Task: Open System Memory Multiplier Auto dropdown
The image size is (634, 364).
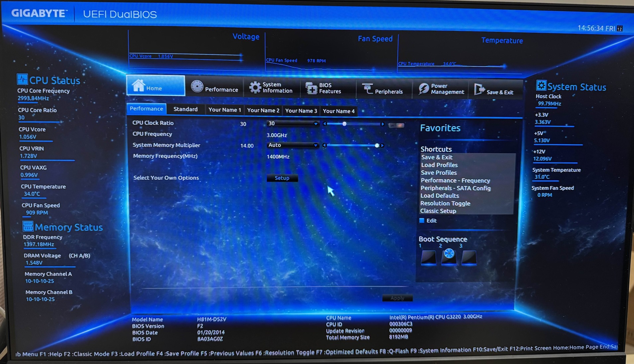Action: pos(293,145)
